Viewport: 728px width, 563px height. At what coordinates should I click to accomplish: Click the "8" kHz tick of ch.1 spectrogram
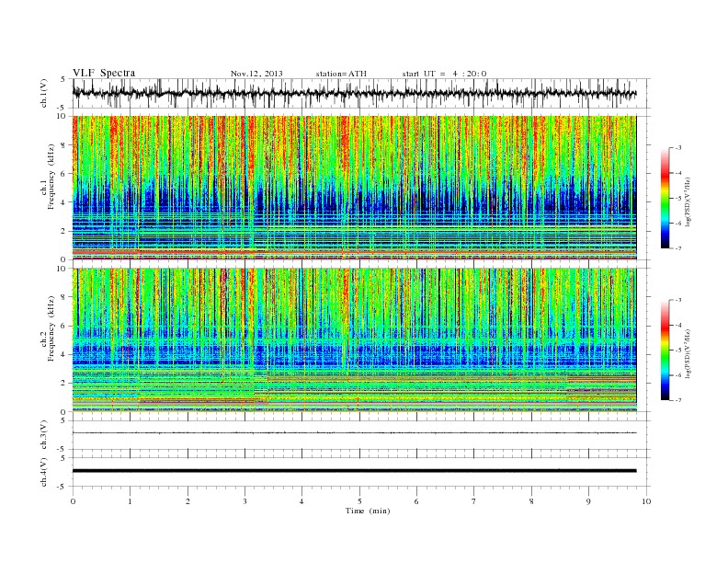click(63, 145)
